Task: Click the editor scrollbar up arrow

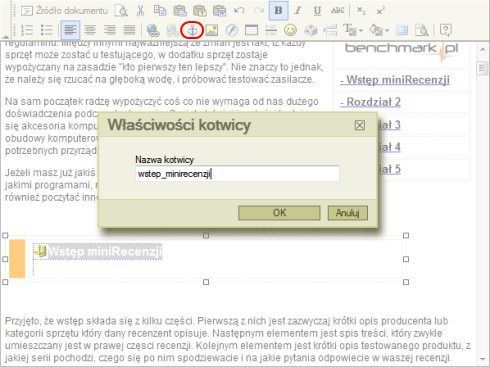Action: [483, 49]
